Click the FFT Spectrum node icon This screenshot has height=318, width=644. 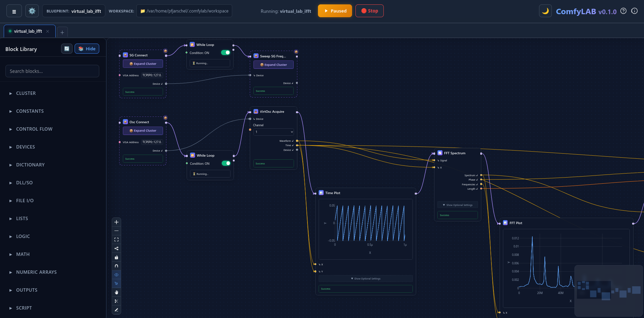pyautogui.click(x=440, y=153)
